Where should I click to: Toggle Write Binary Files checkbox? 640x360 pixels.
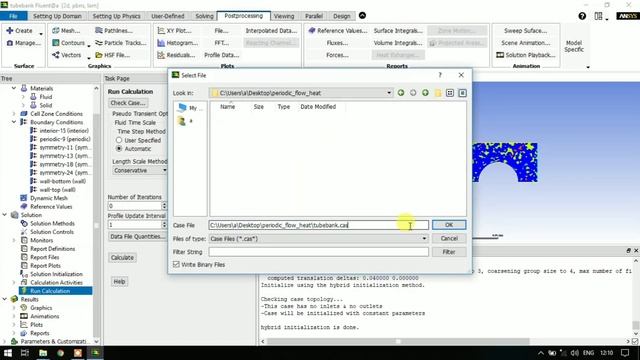[176, 264]
